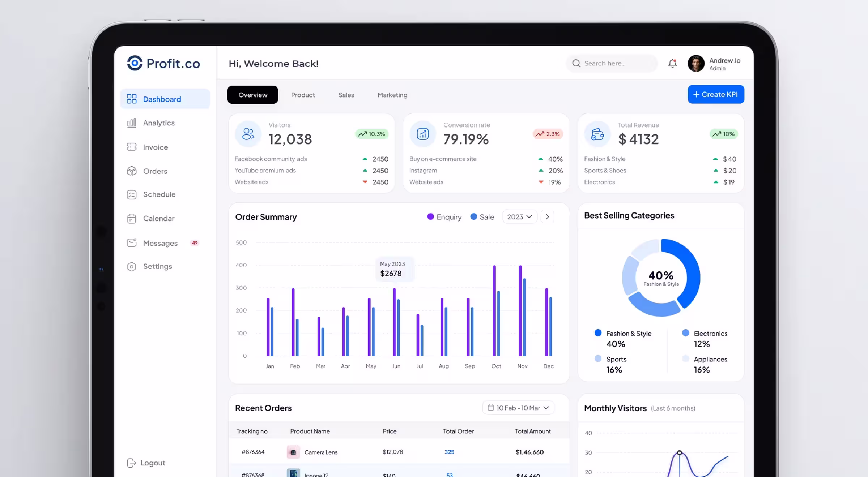Click the Total Order column header
The image size is (868, 477).
click(458, 431)
